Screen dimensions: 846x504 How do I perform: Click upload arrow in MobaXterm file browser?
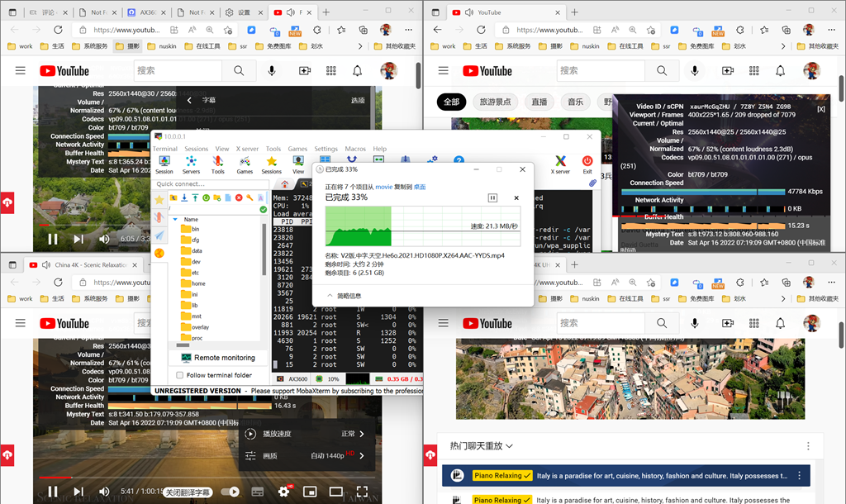[x=195, y=198]
